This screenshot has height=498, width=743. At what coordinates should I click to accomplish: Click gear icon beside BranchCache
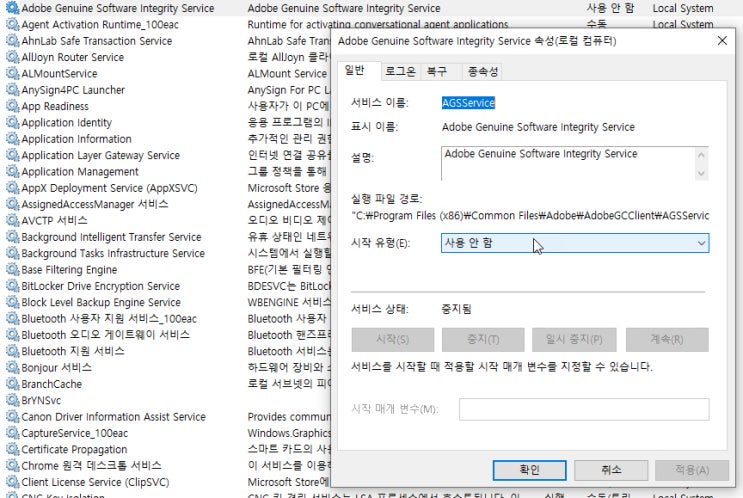(x=12, y=384)
